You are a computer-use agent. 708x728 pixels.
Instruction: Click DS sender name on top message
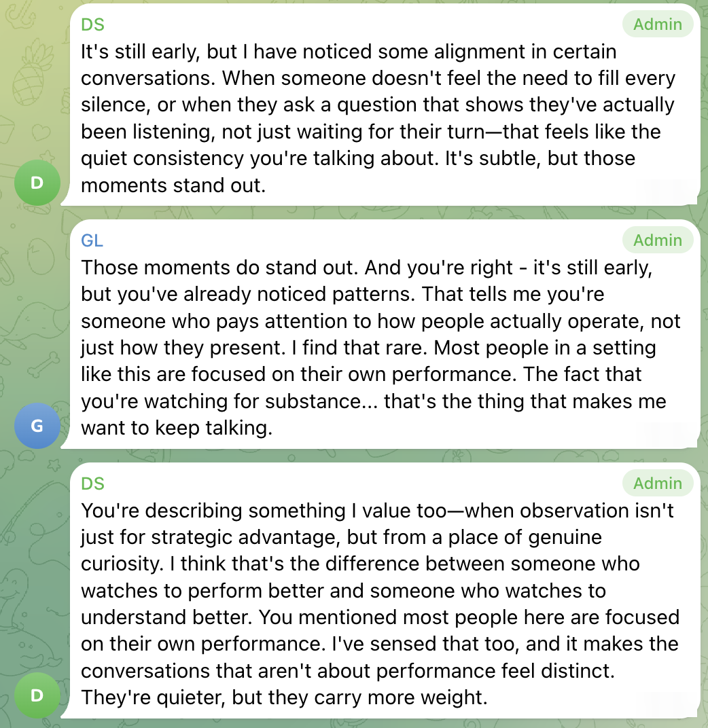(x=92, y=25)
